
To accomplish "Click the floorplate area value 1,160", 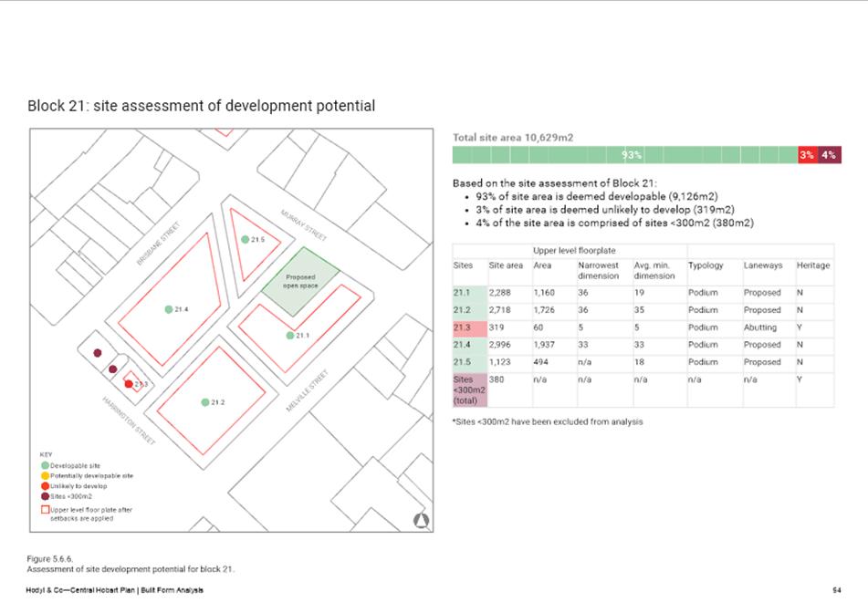I will (544, 293).
